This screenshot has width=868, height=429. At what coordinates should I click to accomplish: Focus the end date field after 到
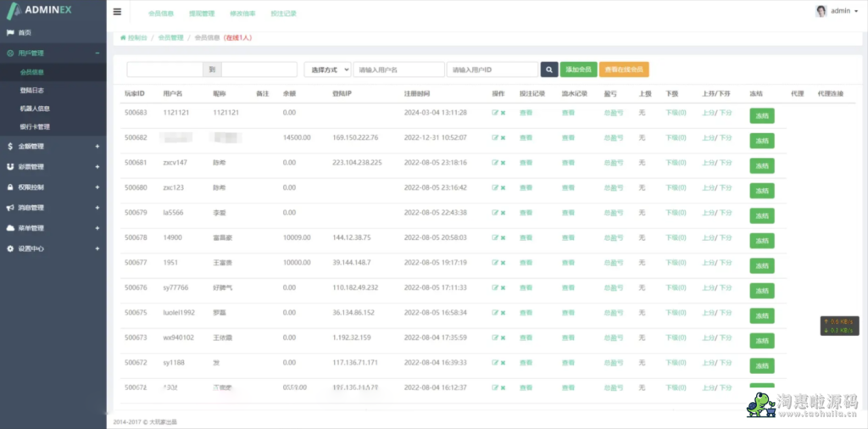[259, 70]
